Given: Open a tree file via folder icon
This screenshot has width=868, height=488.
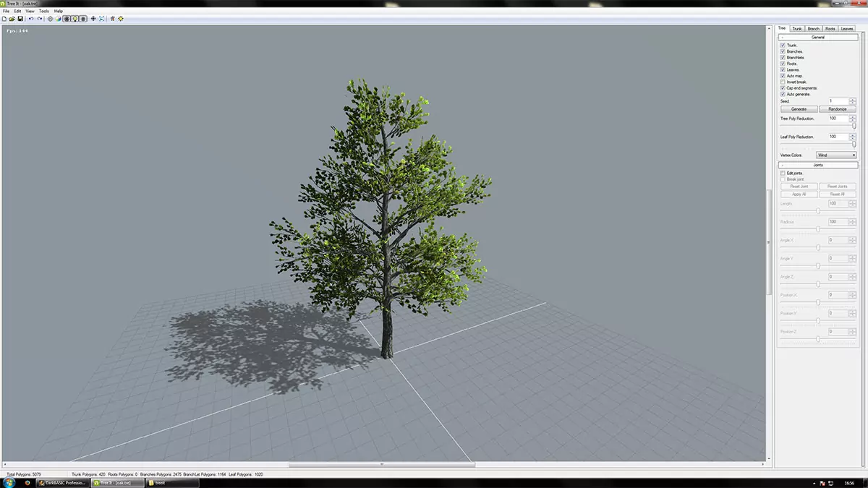Looking at the screenshot, I should [x=12, y=19].
